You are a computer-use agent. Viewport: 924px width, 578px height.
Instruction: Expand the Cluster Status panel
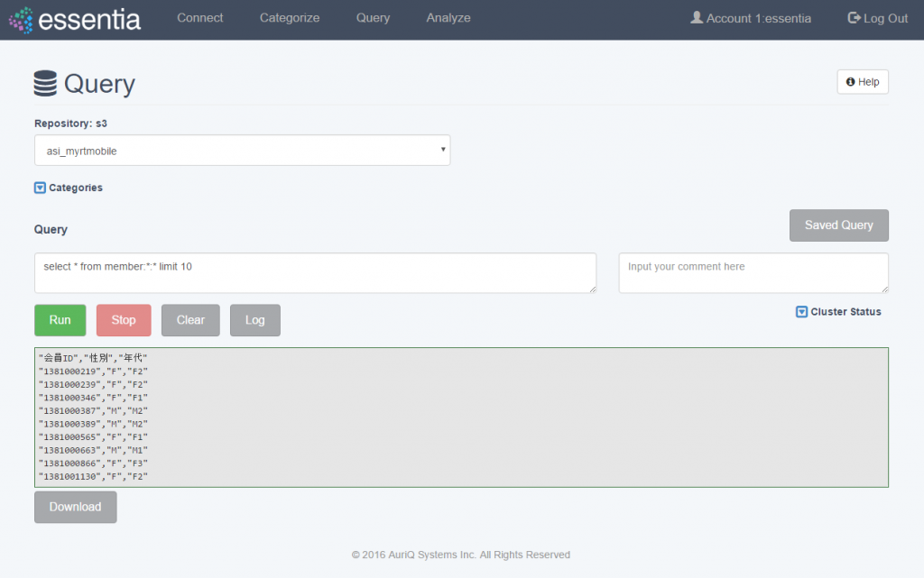click(845, 311)
